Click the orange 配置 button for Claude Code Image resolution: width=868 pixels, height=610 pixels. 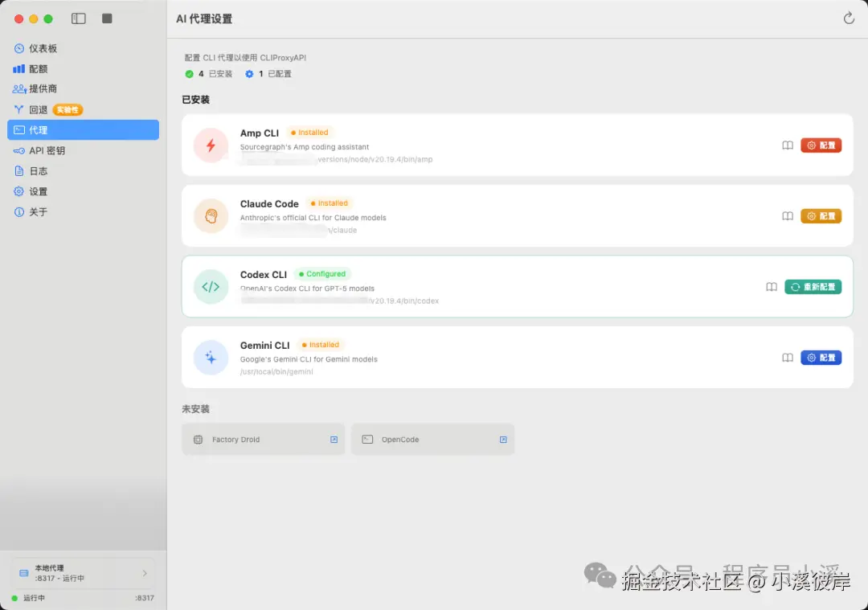(x=821, y=216)
